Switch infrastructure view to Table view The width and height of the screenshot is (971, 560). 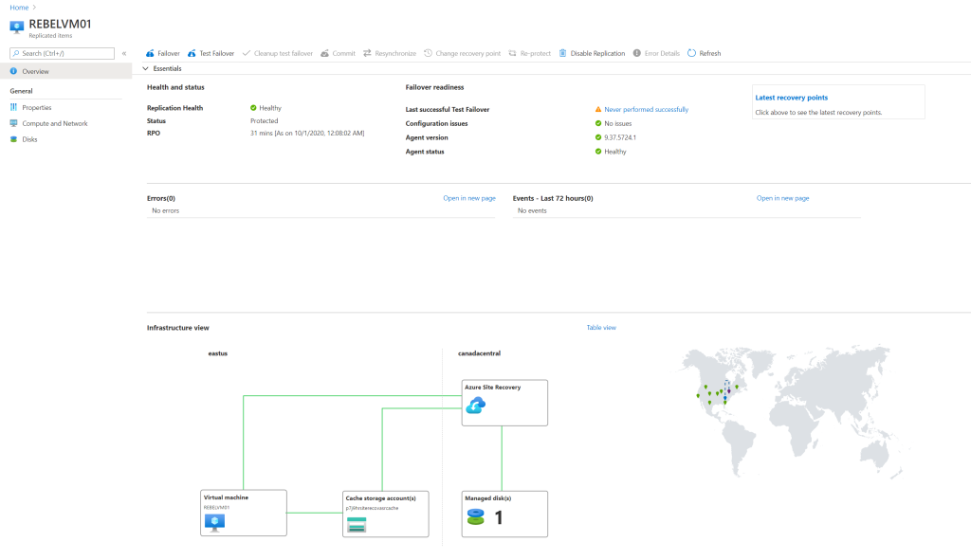click(604, 327)
